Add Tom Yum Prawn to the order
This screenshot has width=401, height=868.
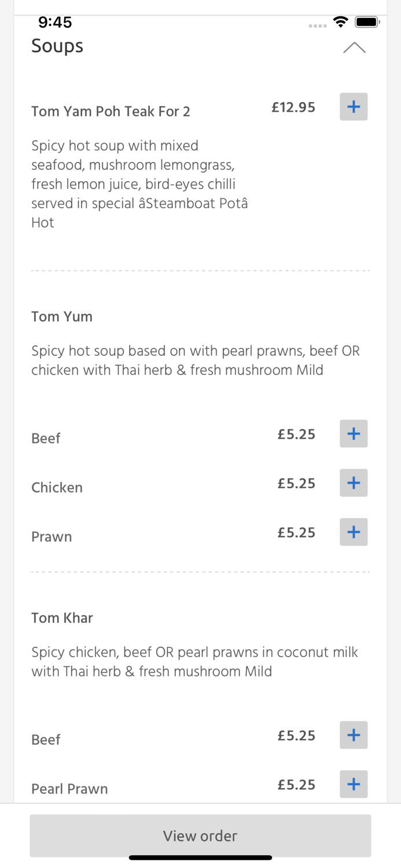(x=354, y=532)
